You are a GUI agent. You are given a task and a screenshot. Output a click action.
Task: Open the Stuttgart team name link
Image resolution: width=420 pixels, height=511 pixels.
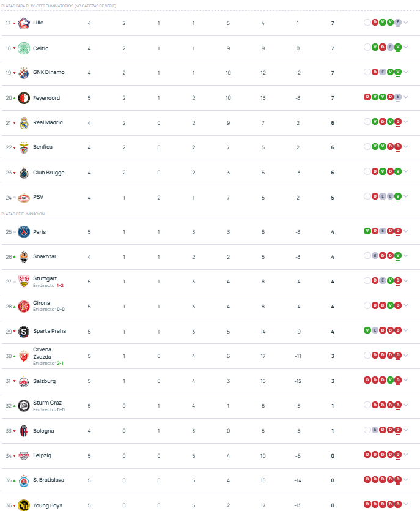45,278
